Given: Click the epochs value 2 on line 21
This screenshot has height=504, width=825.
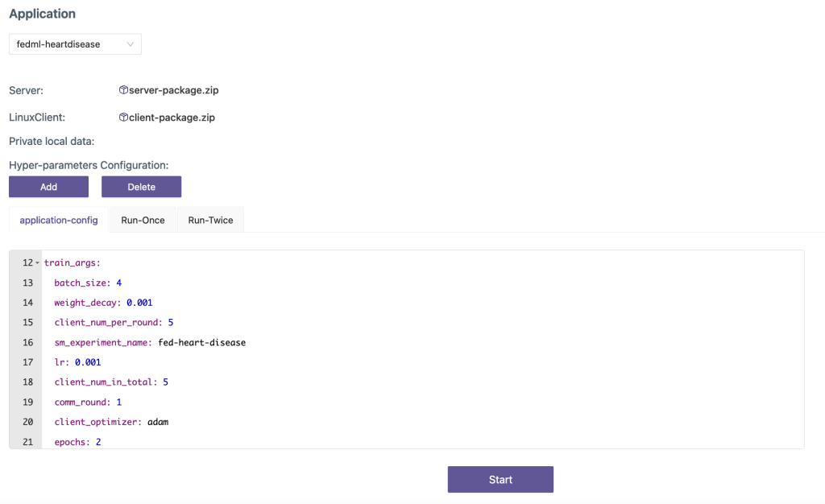Looking at the screenshot, I should (98, 442).
